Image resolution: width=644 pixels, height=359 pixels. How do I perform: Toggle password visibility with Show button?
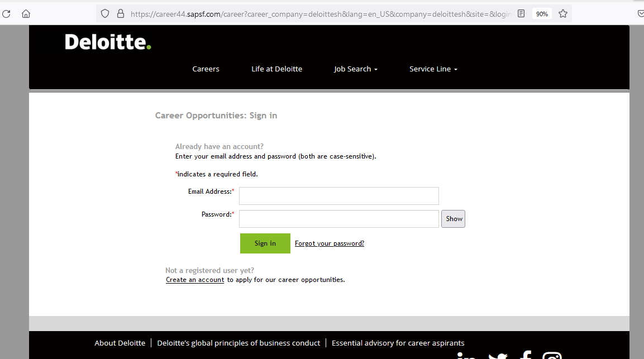click(454, 219)
